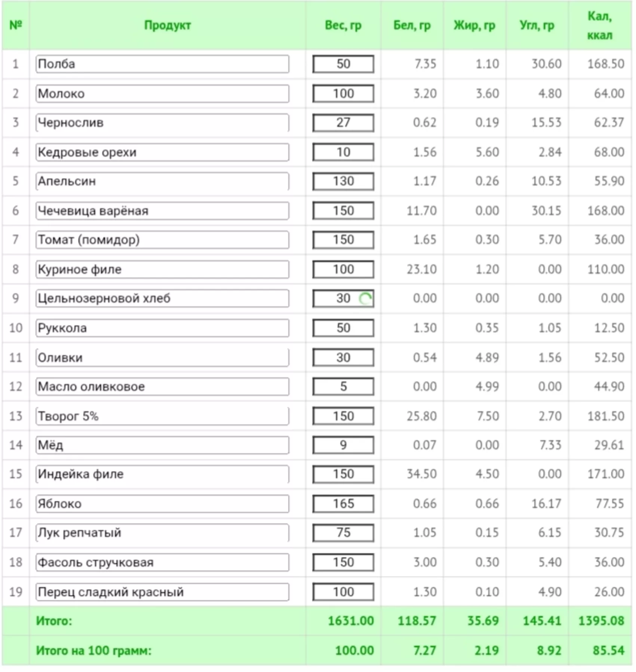Screen dimensions: 636x672
Task: Click the Чернослив weight box showing 27
Action: (x=343, y=123)
